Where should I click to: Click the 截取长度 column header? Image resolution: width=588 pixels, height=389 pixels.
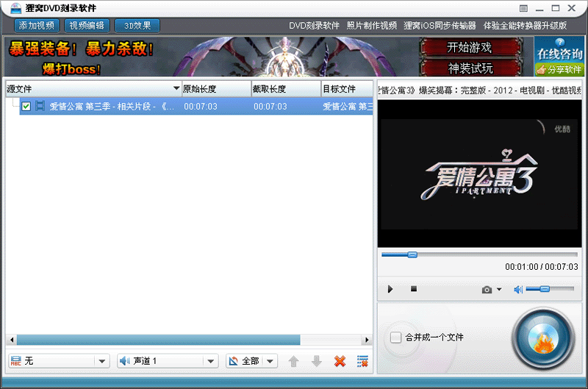click(286, 89)
